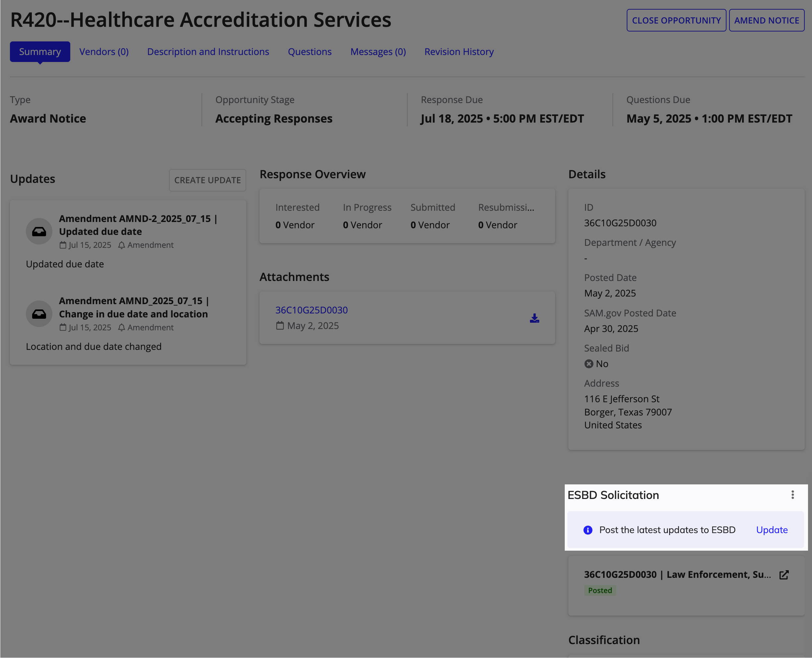Open the ESBD Solicitation three-dot menu
This screenshot has width=812, height=658.
[792, 495]
